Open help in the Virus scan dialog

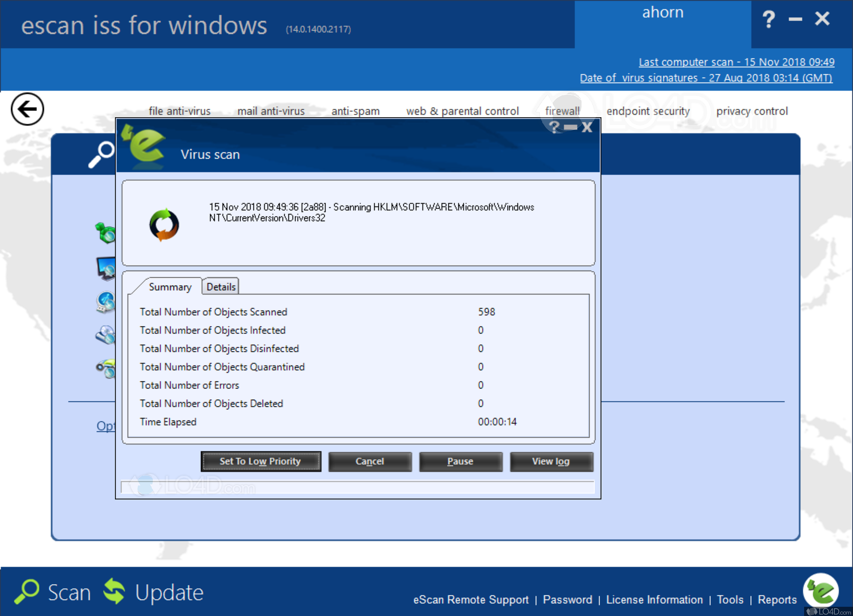pyautogui.click(x=554, y=127)
